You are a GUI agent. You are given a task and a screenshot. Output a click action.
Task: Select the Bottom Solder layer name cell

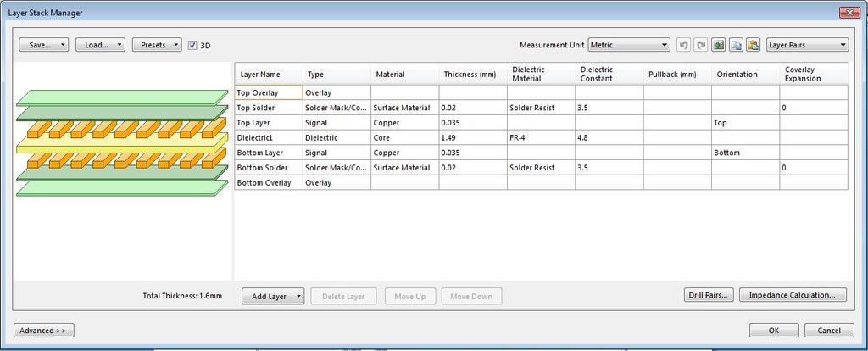click(269, 167)
